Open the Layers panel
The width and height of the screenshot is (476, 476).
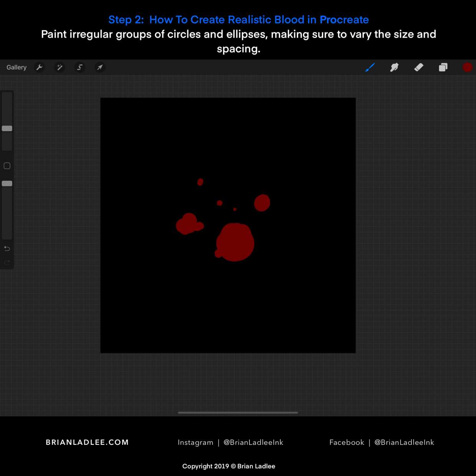[x=443, y=68]
